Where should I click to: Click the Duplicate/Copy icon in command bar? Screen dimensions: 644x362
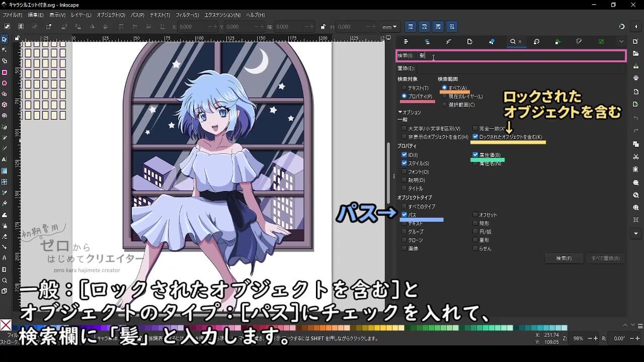point(636,144)
